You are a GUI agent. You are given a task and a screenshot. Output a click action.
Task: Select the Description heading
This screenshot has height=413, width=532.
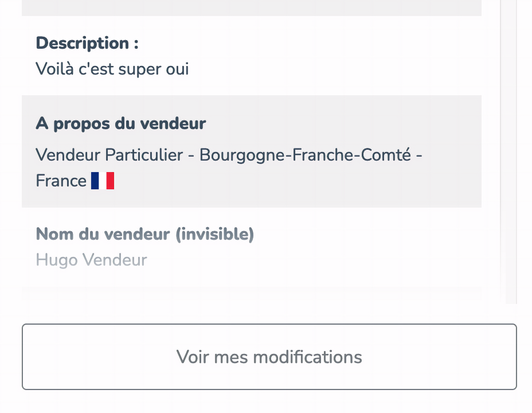[x=87, y=43]
